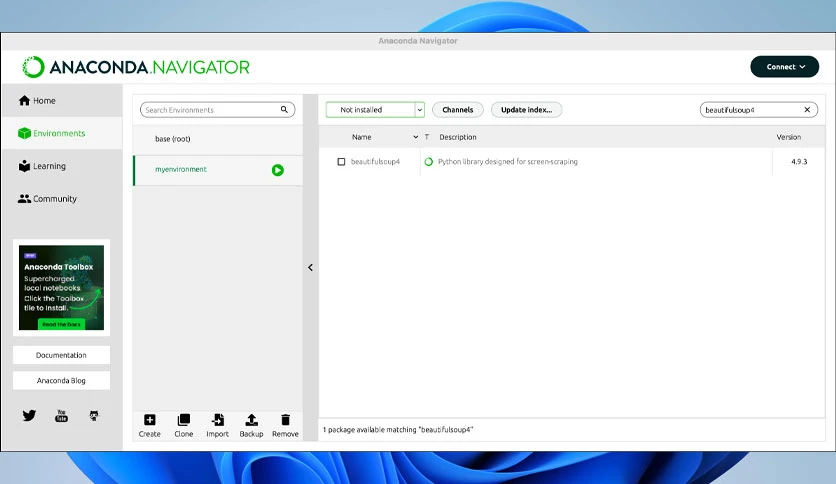The height and width of the screenshot is (484, 836).
Task: Open the Connect dropdown button
Action: 784,67
